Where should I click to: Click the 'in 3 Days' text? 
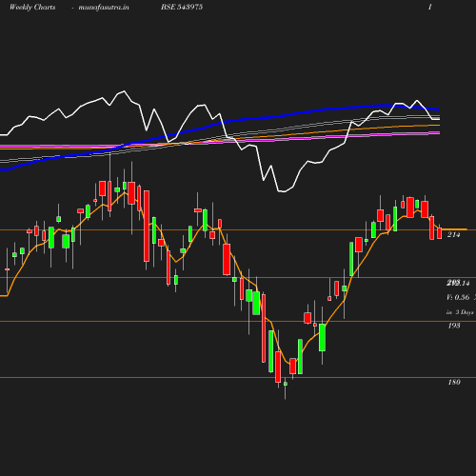[x=460, y=312]
